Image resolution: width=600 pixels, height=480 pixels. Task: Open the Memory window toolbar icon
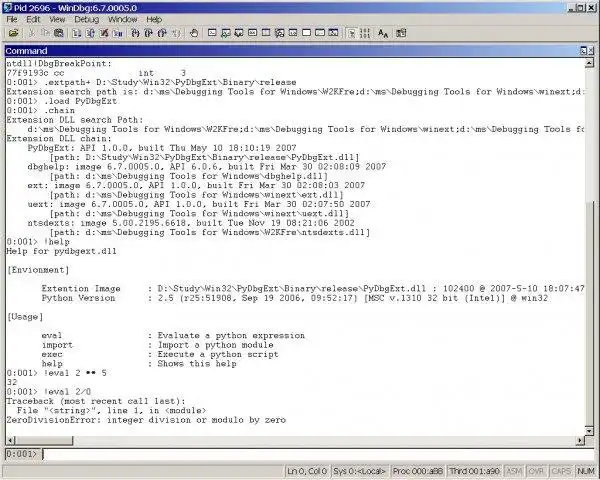266,33
